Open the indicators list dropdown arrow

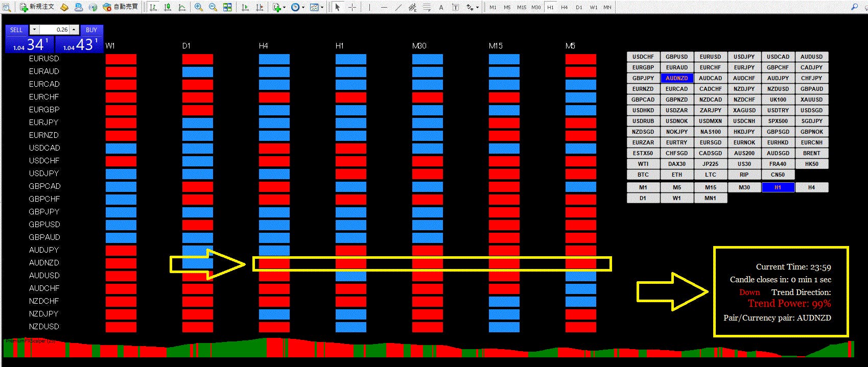[x=285, y=8]
